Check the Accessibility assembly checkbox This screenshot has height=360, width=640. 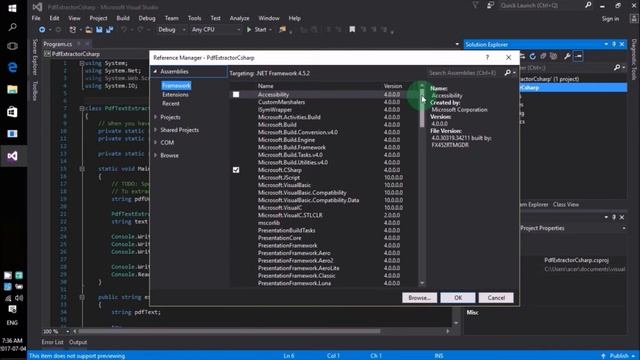pyautogui.click(x=236, y=94)
